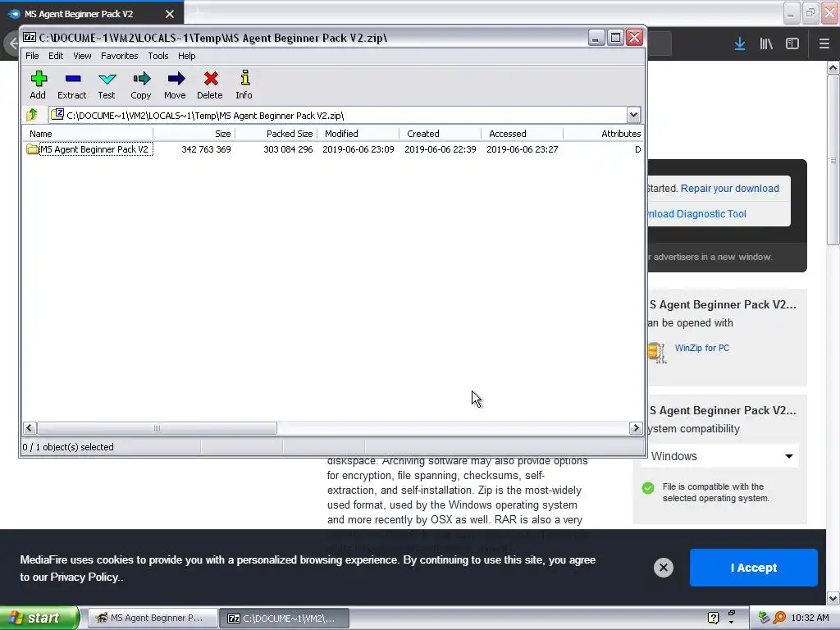Viewport: 840px width, 630px height.
Task: Sort by Created column header
Action: click(440, 134)
